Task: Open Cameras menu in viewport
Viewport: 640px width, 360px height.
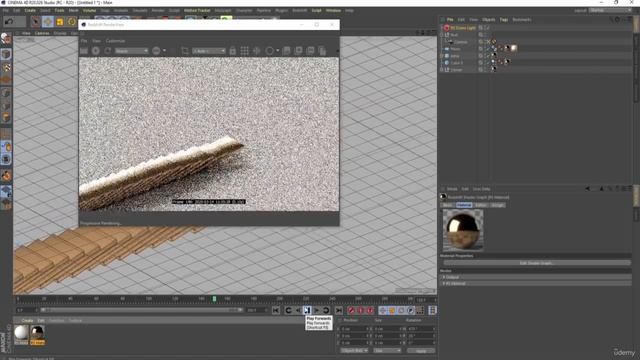Action: (42, 33)
